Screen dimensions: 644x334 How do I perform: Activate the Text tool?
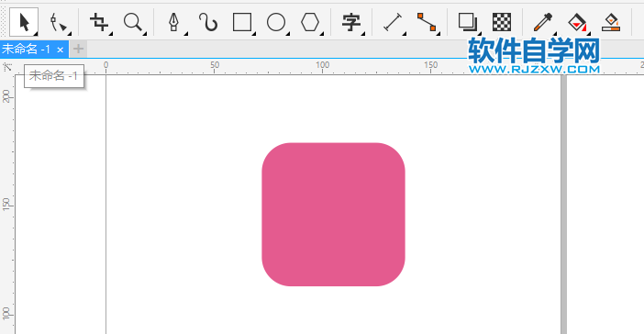coord(351,22)
